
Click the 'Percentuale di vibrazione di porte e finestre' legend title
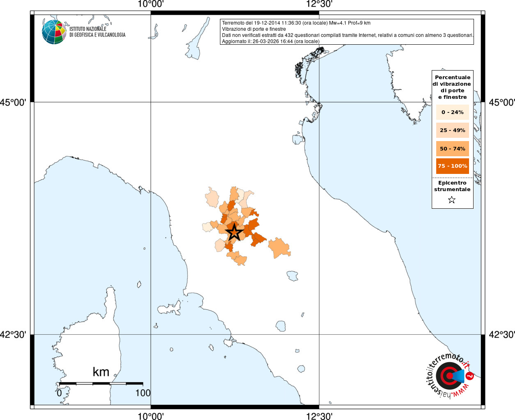pos(452,87)
